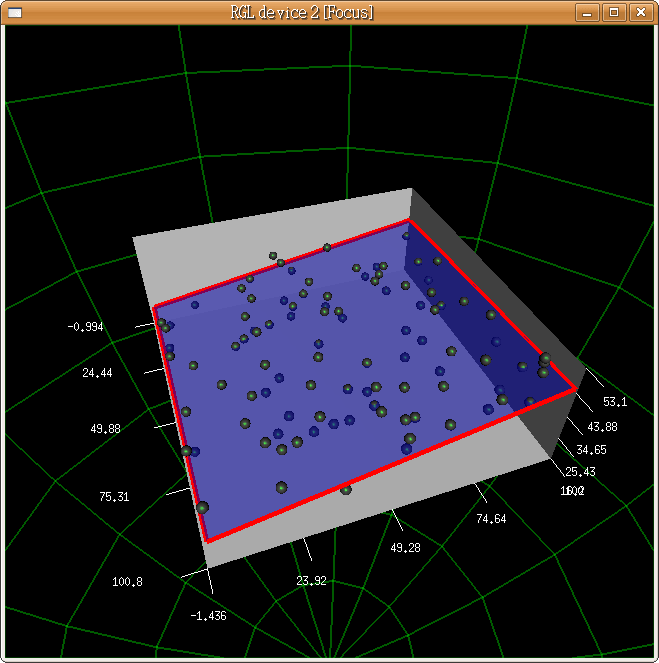Minimize the RGL device window
The height and width of the screenshot is (663, 659).
[x=588, y=12]
